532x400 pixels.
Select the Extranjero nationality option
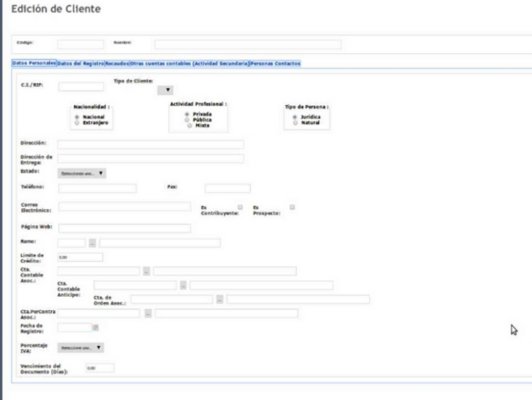pos(78,123)
